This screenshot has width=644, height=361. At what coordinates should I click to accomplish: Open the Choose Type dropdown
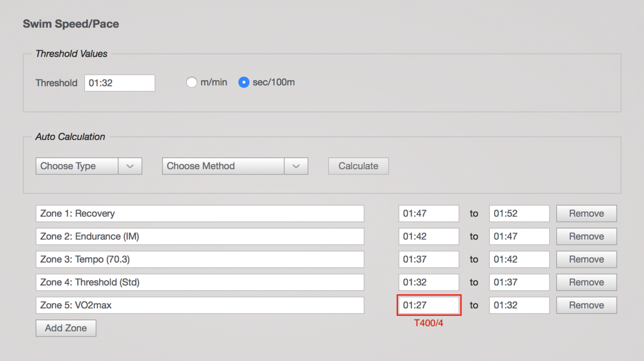88,166
